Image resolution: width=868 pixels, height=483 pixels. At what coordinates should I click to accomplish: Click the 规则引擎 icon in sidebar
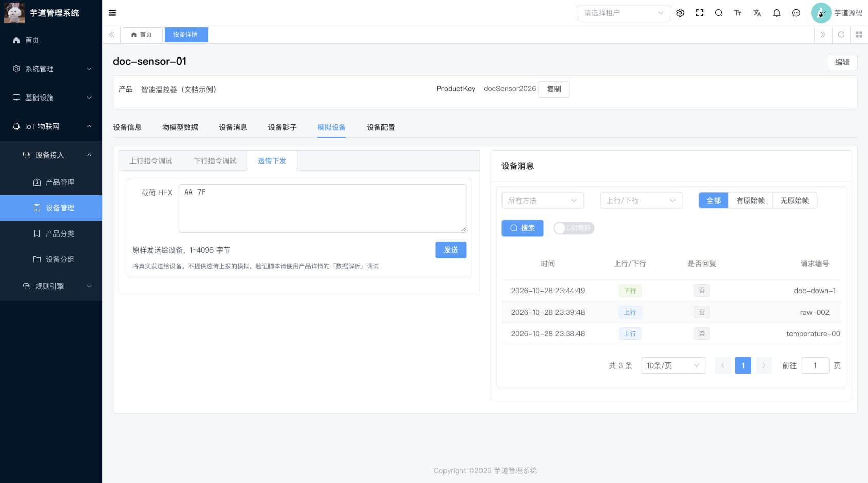point(27,286)
